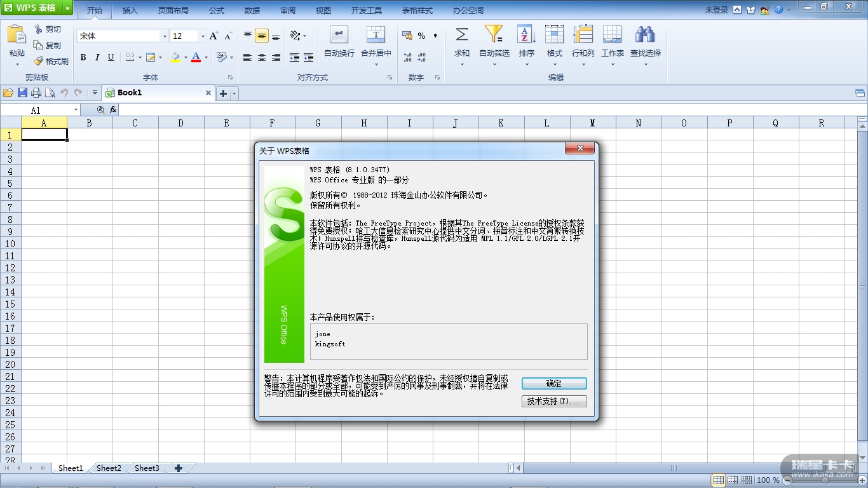Open a new document tab with plus button
The width and height of the screenshot is (868, 488).
223,93
